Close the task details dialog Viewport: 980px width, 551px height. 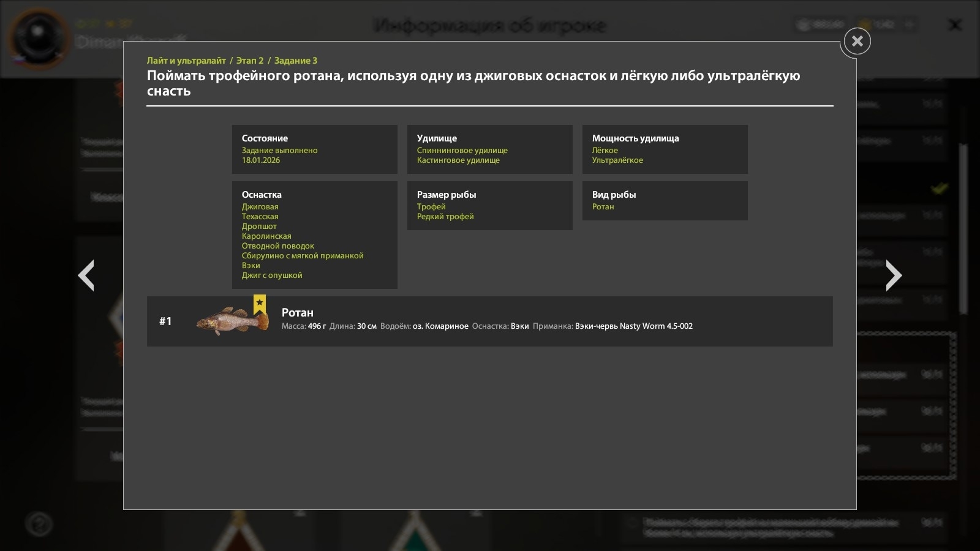pos(857,41)
